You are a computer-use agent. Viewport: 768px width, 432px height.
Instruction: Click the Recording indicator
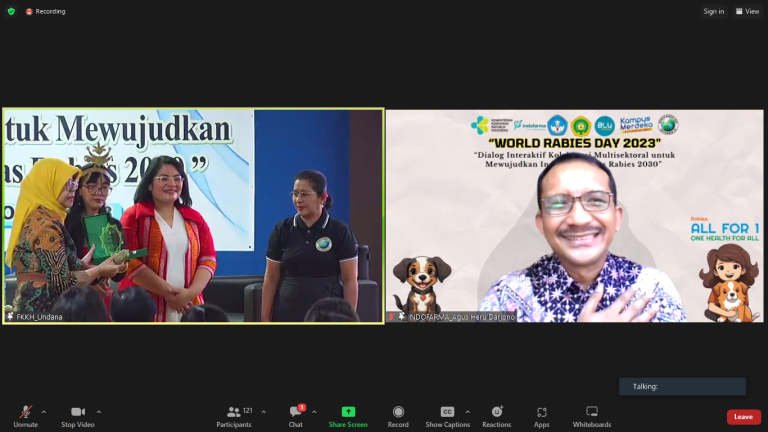(45, 11)
